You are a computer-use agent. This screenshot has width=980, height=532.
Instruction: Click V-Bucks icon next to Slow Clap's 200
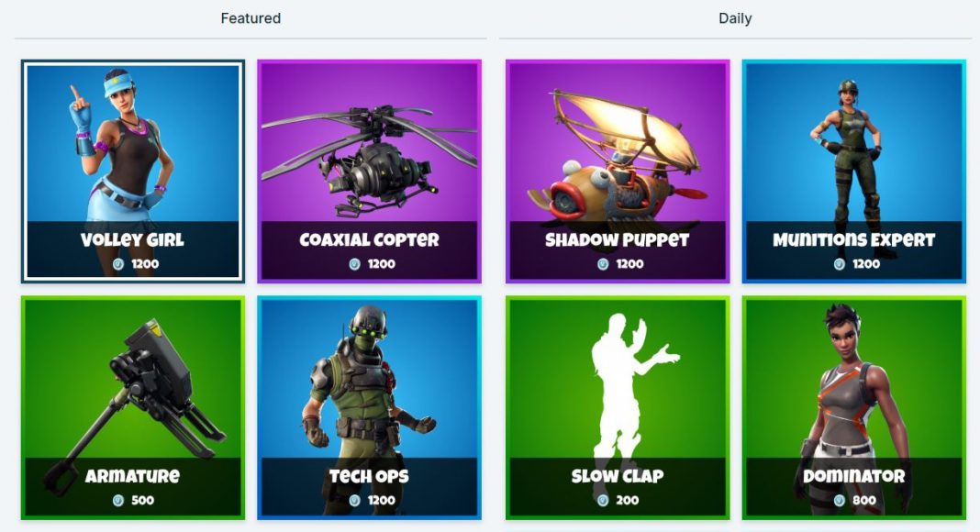click(x=603, y=500)
